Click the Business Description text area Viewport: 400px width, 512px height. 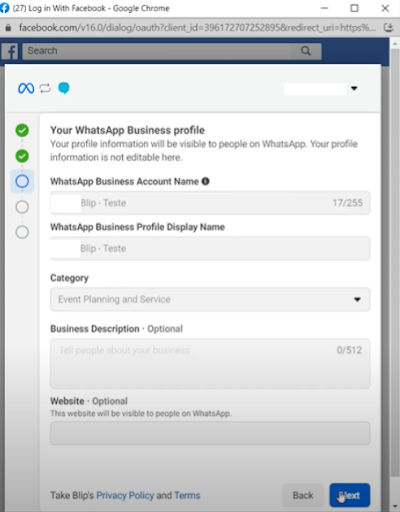pyautogui.click(x=210, y=364)
